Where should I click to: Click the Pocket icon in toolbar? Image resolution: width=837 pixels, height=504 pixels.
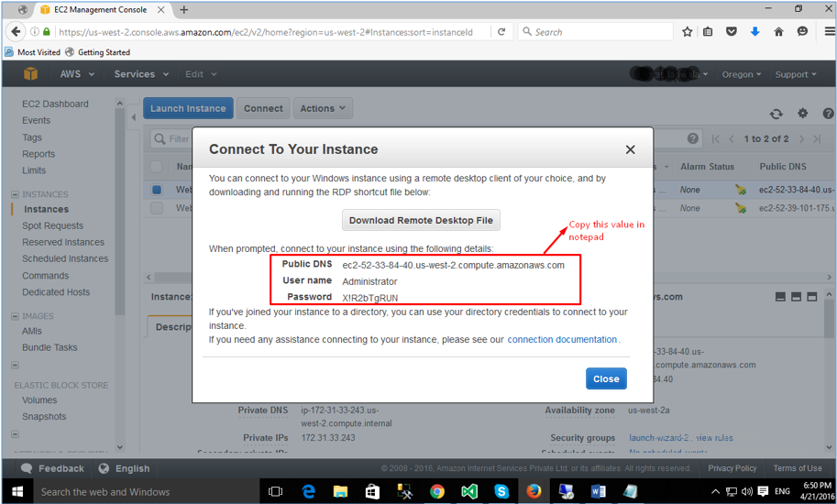click(x=732, y=32)
